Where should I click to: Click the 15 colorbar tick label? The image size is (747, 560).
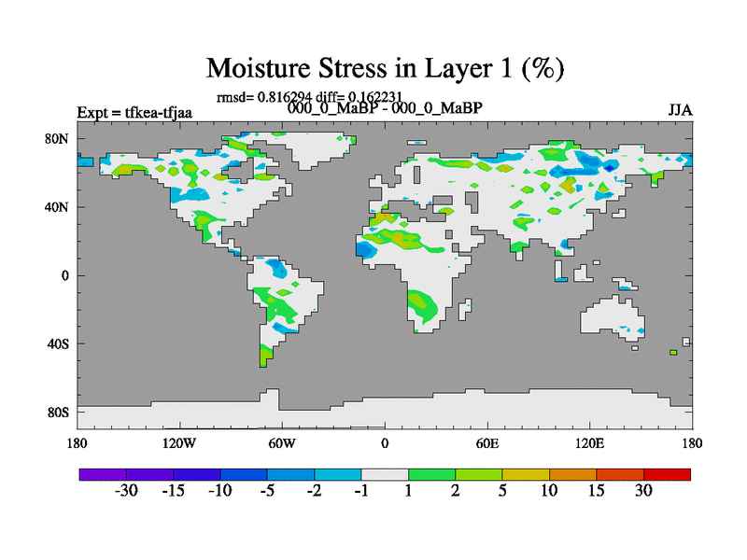[x=597, y=491]
